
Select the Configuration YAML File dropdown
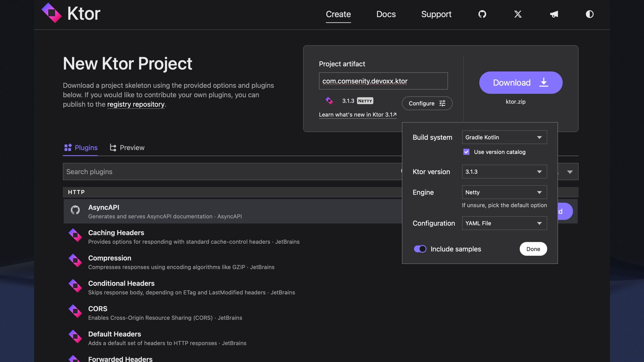504,223
